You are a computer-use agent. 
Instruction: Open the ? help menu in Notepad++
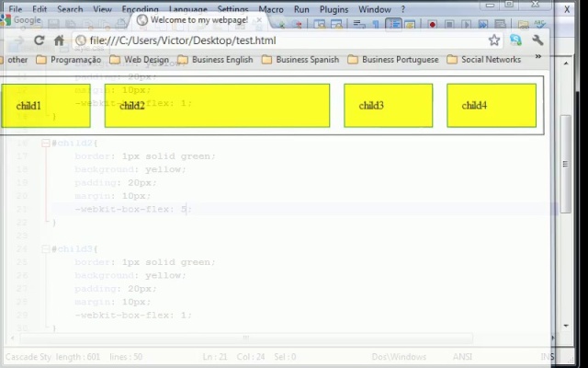(x=403, y=9)
